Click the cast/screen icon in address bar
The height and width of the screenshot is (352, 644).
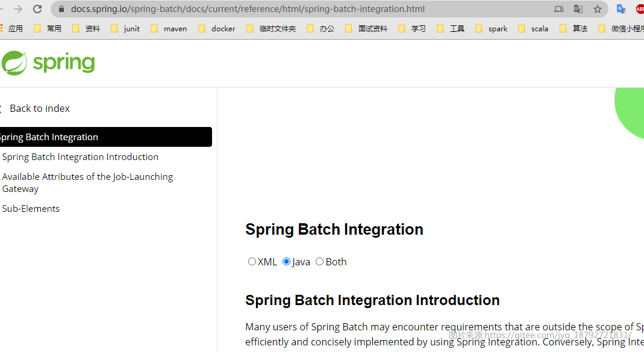point(558,9)
